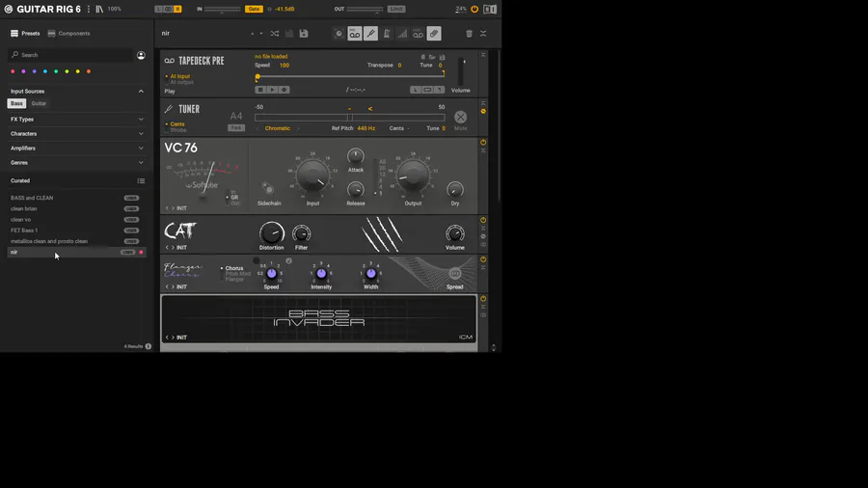Open the Tapedeck Pre load file folder icon
The width and height of the screenshot is (868, 488).
click(432, 57)
